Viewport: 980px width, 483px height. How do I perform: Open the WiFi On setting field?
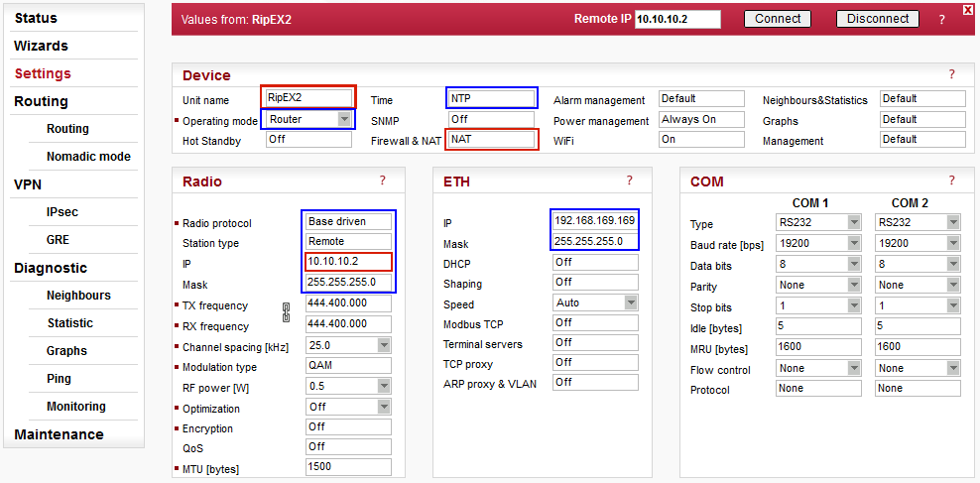click(x=702, y=139)
